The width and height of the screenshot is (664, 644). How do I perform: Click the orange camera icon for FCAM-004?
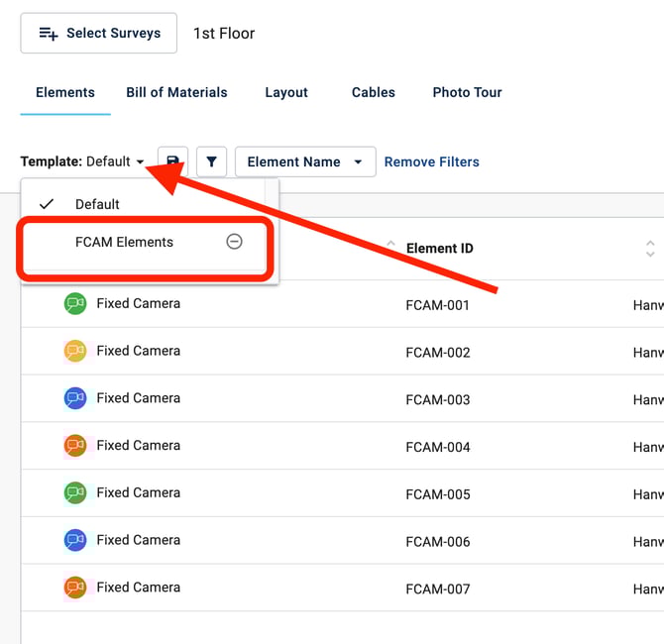coord(75,446)
